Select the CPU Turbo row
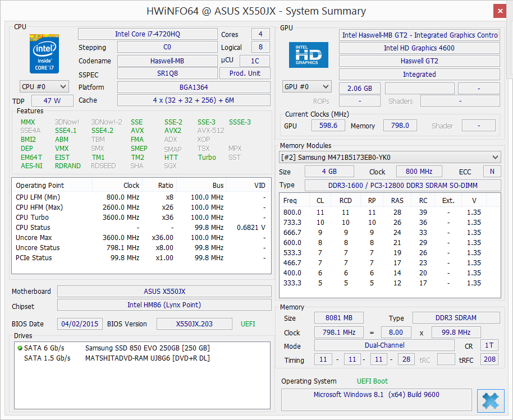 click(141, 218)
